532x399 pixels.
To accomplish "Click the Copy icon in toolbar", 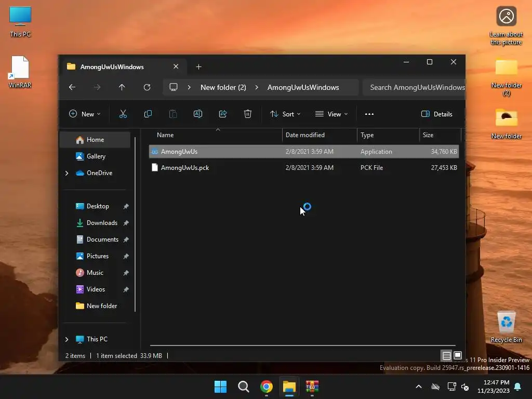I will 148,114.
